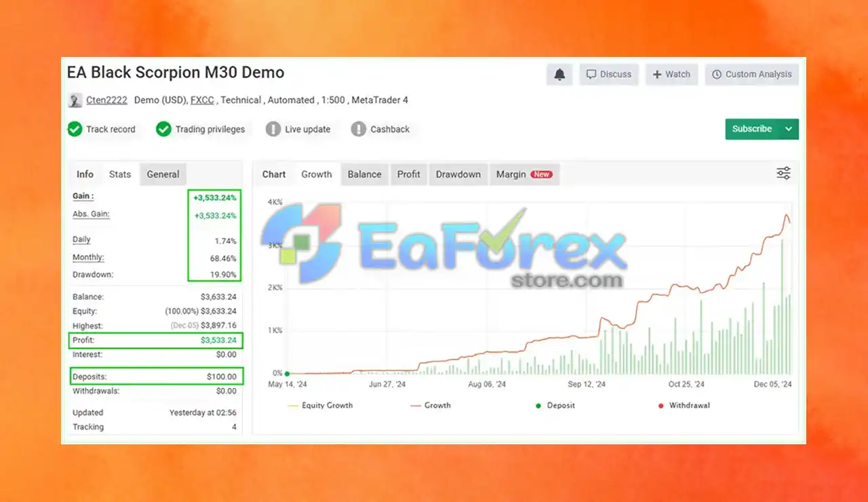Toggle Withdrawal legend marker

click(x=684, y=406)
